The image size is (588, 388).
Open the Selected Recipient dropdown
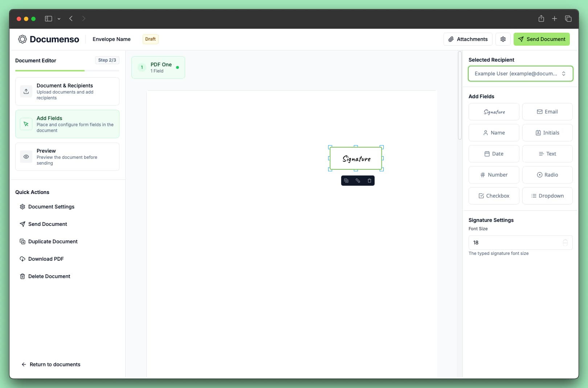coord(520,73)
